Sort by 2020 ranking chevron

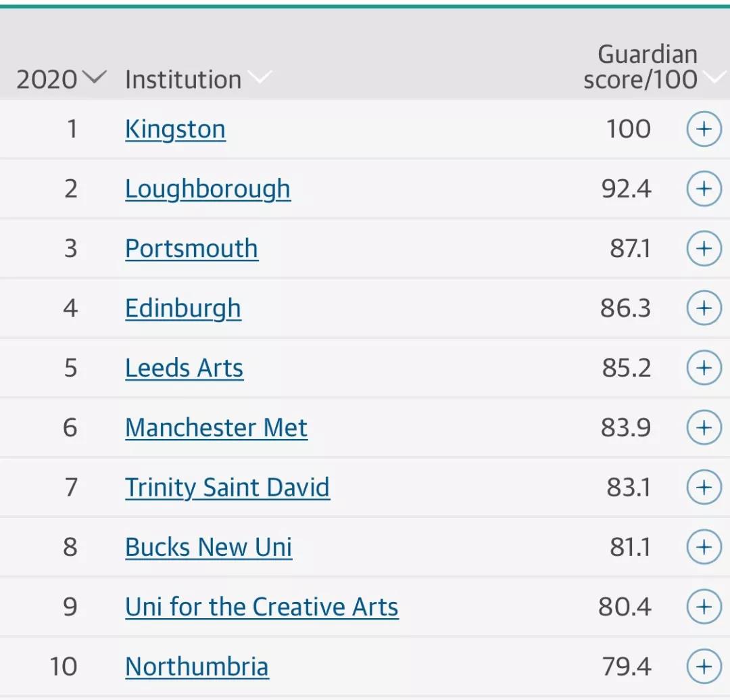tap(95, 77)
